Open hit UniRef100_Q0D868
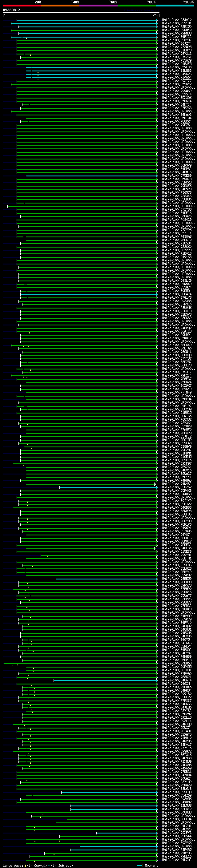The width and height of the screenshot is (197, 868). pyautogui.click(x=177, y=664)
